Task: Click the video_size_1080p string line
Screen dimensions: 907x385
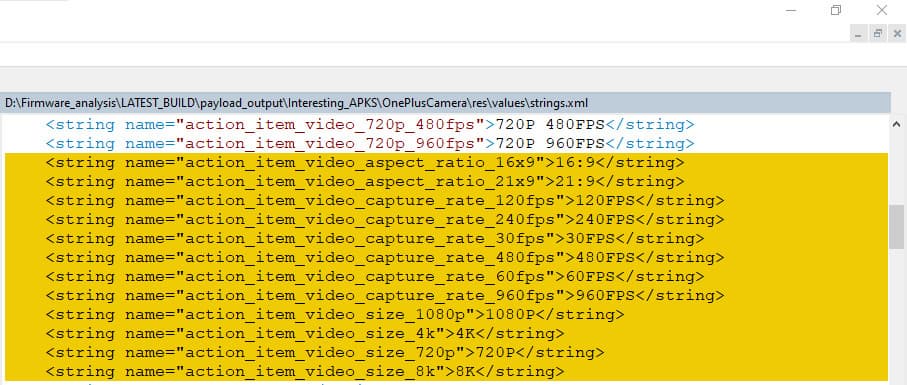Action: [x=335, y=315]
